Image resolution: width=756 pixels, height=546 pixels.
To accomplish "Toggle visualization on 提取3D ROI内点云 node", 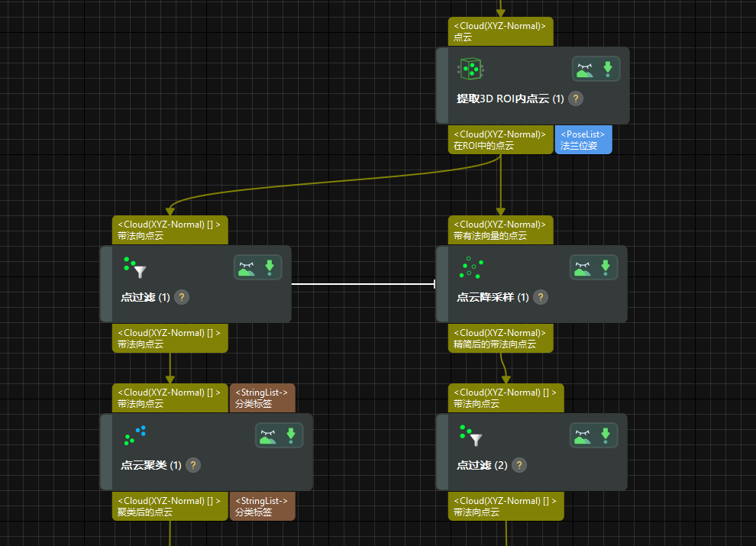I will click(583, 68).
